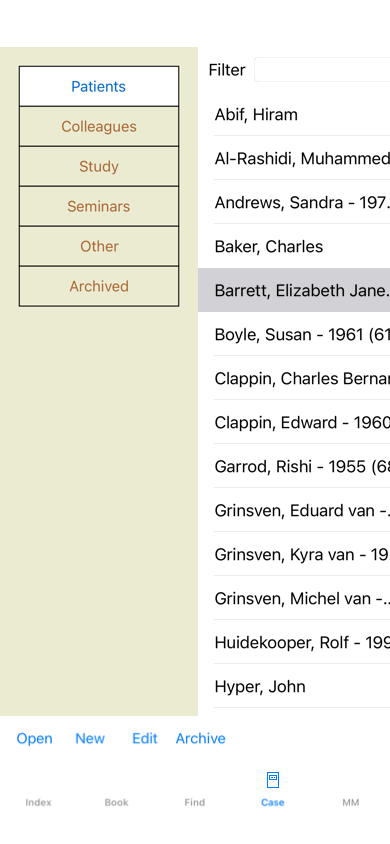The height and width of the screenshot is (844, 390).
Task: Select the Patients group
Action: coord(99,87)
